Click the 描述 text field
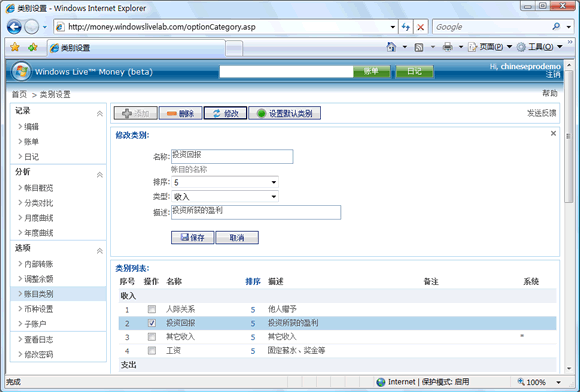The width and height of the screenshot is (580, 392). click(x=256, y=212)
